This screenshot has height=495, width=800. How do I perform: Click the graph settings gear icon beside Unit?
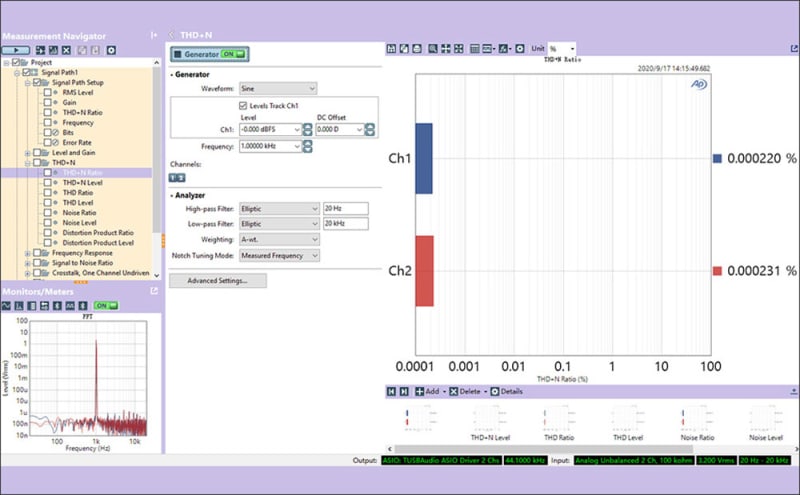point(520,48)
